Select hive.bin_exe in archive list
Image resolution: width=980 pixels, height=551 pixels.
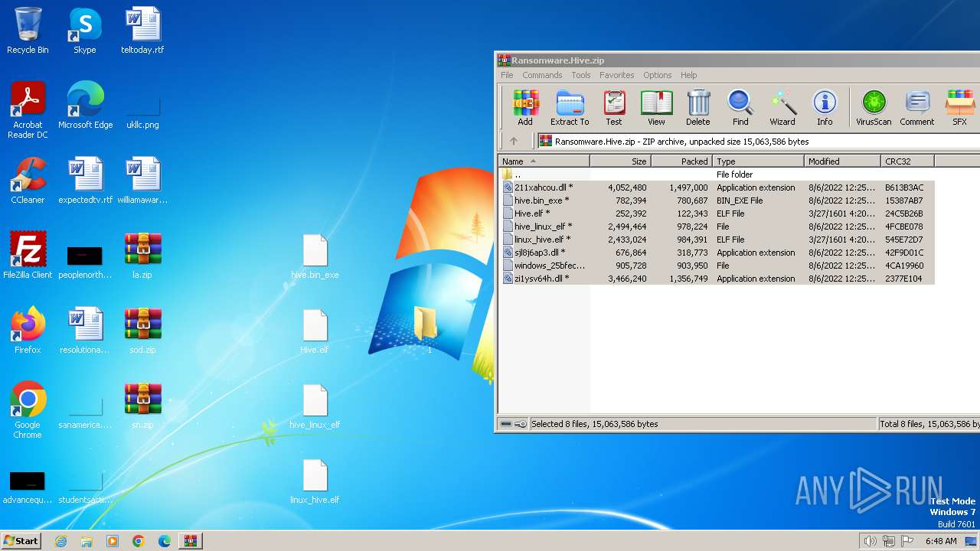[717, 201]
